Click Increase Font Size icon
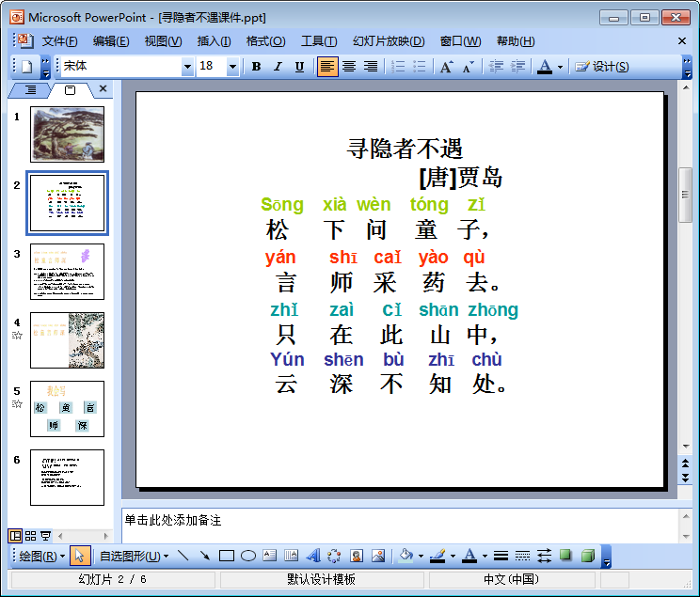The width and height of the screenshot is (700, 597). 447,67
